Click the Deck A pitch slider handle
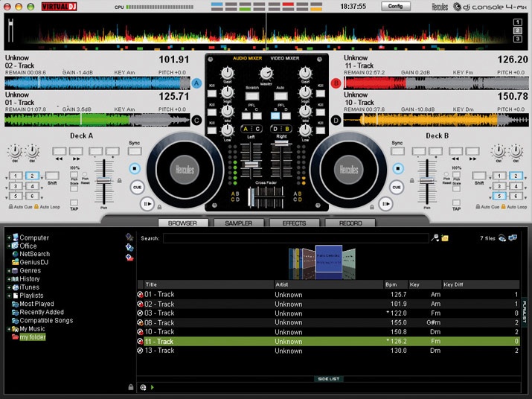Image resolution: width=532 pixels, height=399 pixels. coord(103,179)
